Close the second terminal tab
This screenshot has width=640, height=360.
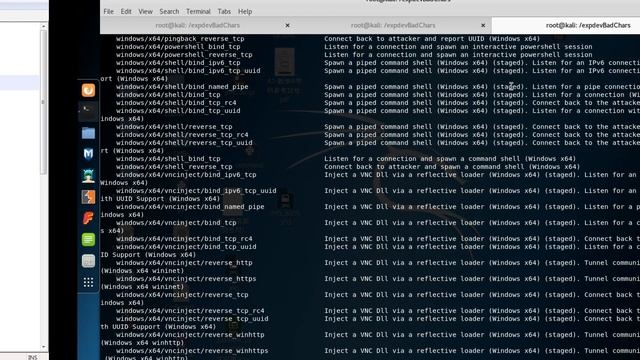pyautogui.click(x=483, y=25)
